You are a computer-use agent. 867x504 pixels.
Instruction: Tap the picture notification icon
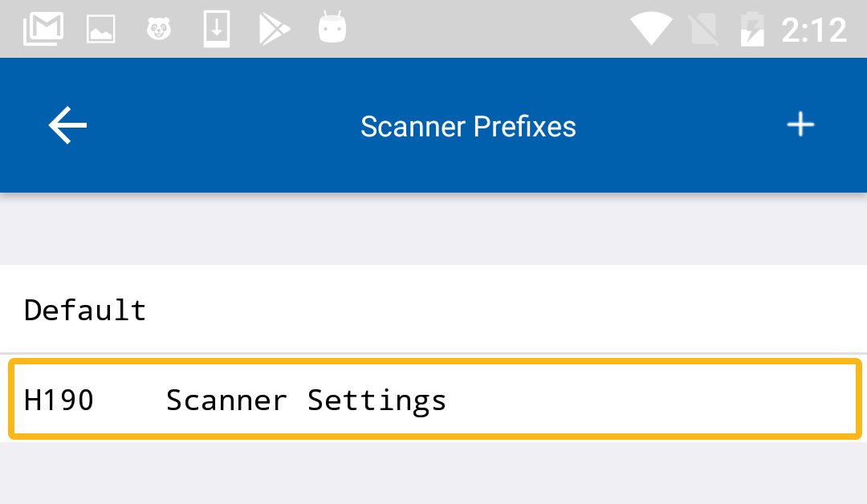point(101,30)
